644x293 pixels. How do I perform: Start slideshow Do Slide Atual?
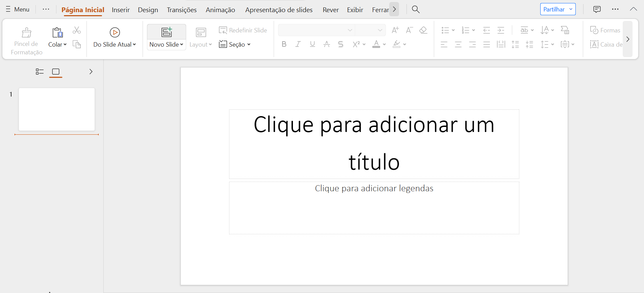[x=115, y=38]
